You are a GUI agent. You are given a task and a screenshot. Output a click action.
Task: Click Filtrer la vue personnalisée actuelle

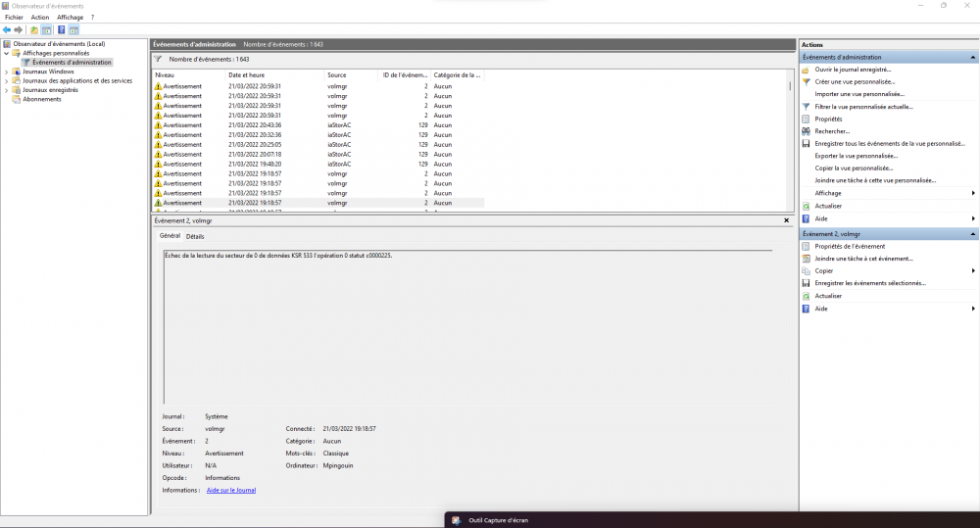pyautogui.click(x=863, y=106)
